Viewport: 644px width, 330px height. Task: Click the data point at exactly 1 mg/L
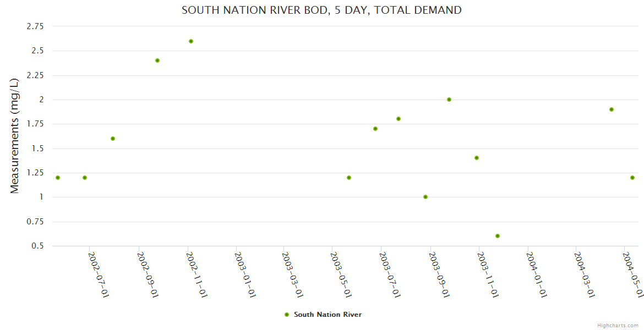coord(425,197)
